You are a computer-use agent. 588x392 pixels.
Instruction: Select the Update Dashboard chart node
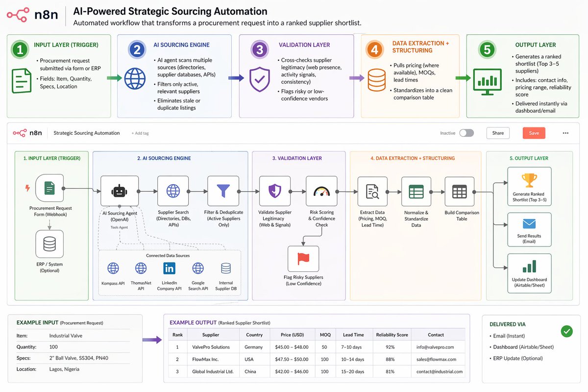529,273
